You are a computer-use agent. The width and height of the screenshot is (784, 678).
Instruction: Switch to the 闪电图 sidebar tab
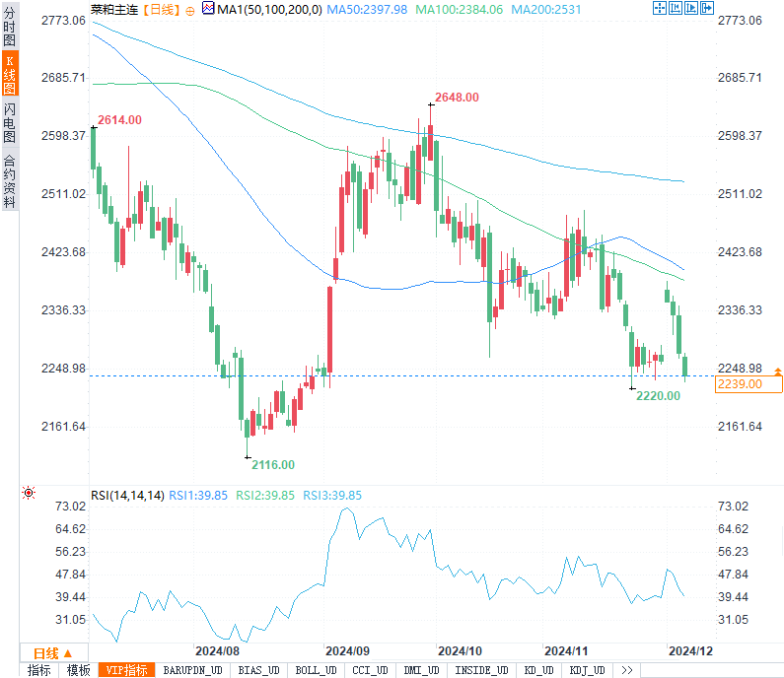click(9, 122)
